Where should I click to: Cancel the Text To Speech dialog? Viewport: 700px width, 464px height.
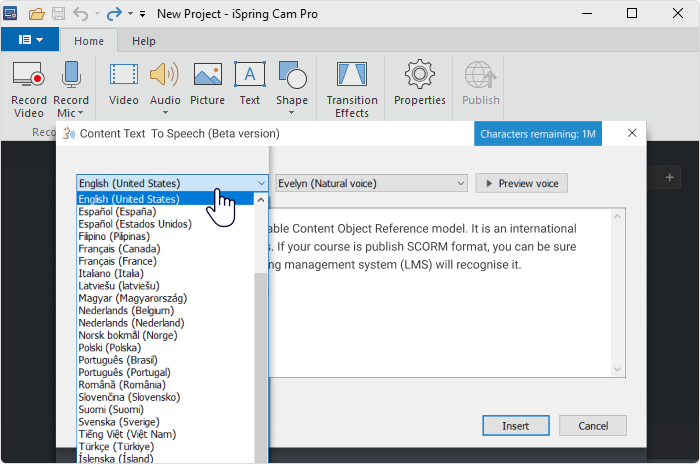[x=593, y=426]
